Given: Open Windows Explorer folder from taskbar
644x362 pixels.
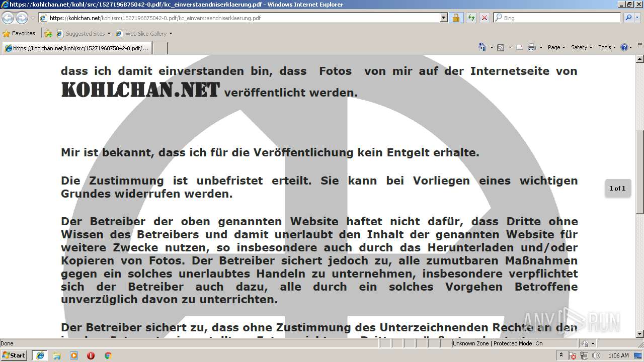Looking at the screenshot, I should click(57, 355).
